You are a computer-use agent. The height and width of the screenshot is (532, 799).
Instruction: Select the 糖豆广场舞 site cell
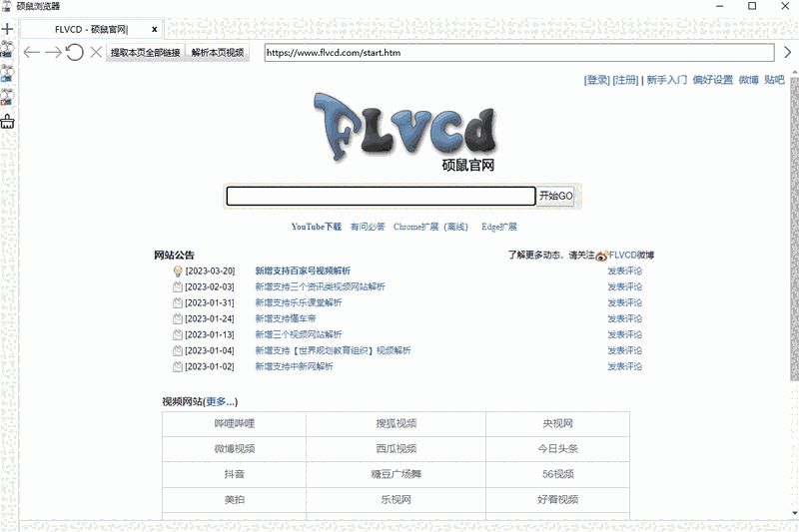[x=396, y=474]
